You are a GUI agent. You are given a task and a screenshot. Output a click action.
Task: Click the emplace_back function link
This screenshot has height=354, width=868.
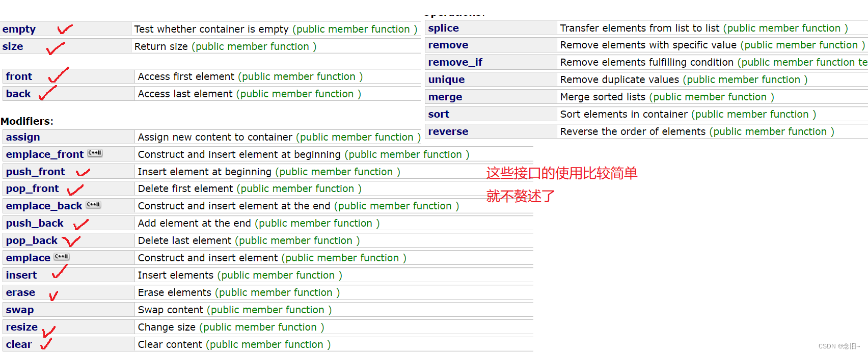[44, 206]
